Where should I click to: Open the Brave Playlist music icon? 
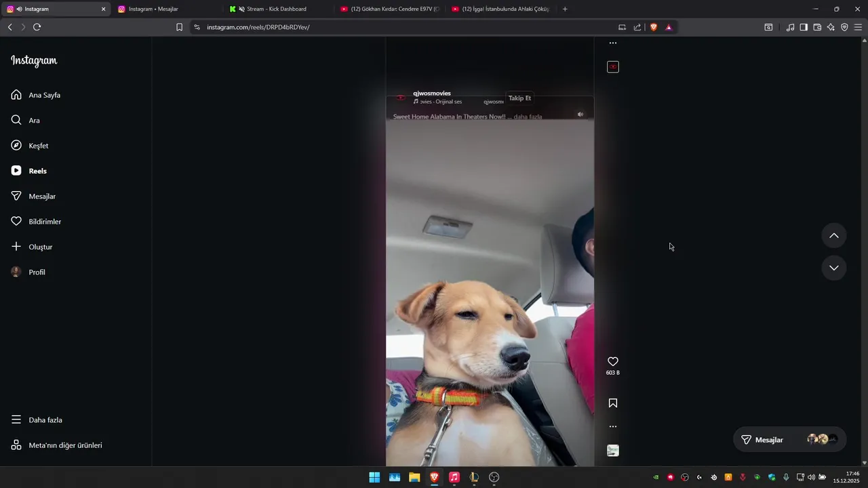pos(790,27)
